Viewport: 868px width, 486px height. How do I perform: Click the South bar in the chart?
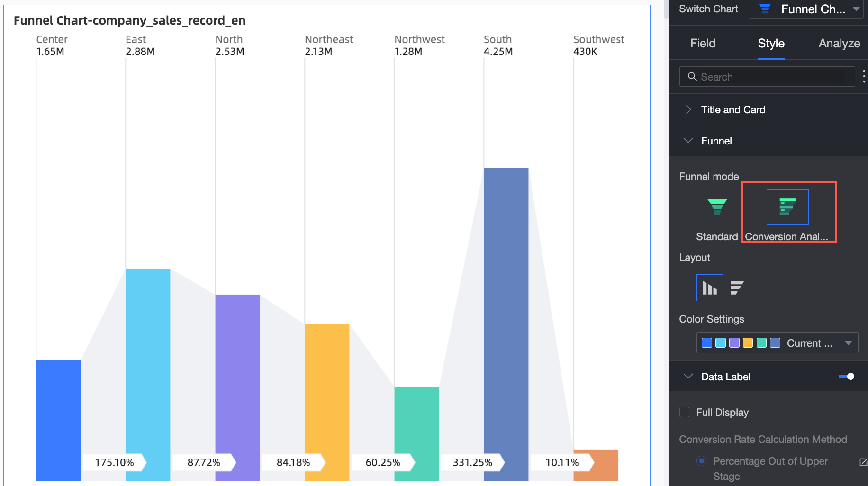point(506,324)
